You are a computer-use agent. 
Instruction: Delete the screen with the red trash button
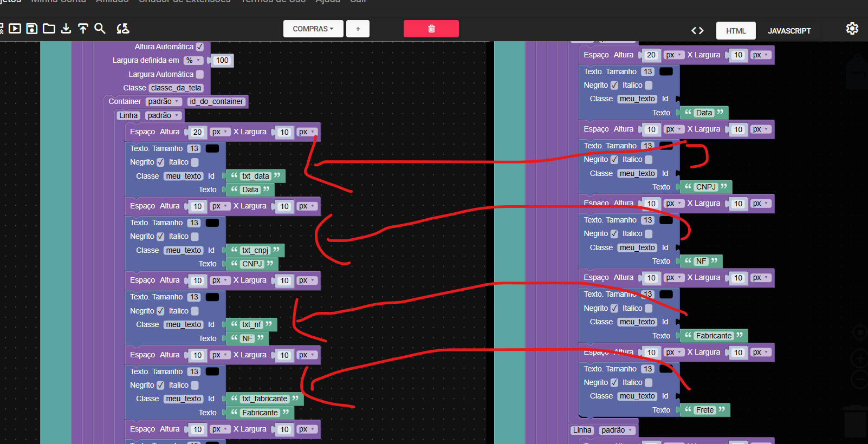click(431, 29)
